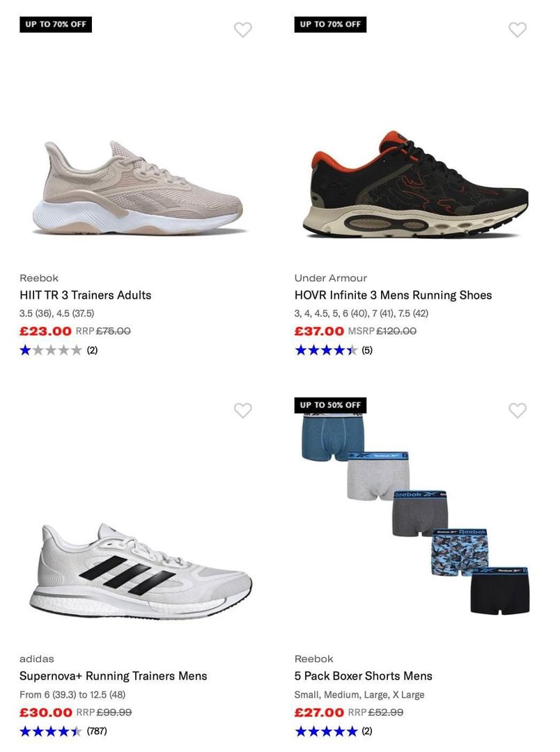This screenshot has width=560, height=752.
Task: Select the £37.00 price on HOVR shoes
Action: [319, 331]
